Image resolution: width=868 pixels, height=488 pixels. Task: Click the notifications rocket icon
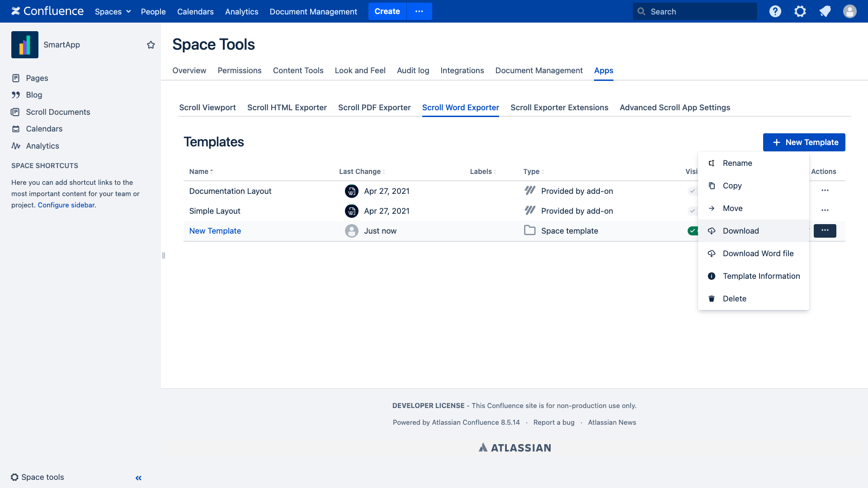(825, 11)
